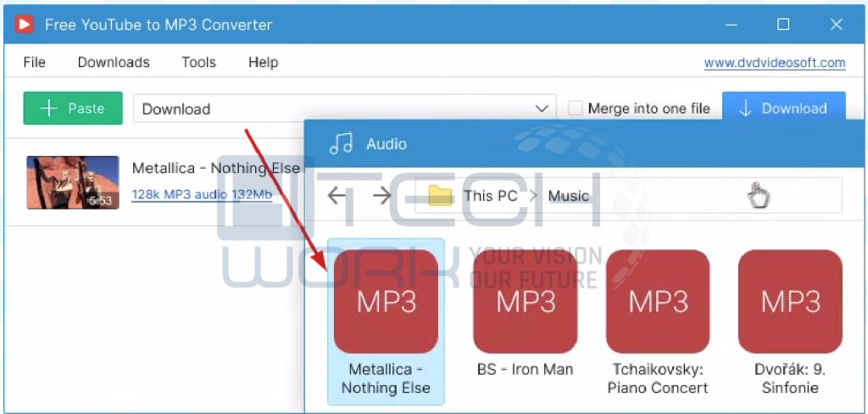This screenshot has width=868, height=414.
Task: Click the 128k MP3 audio 132Mb link
Action: click(202, 194)
